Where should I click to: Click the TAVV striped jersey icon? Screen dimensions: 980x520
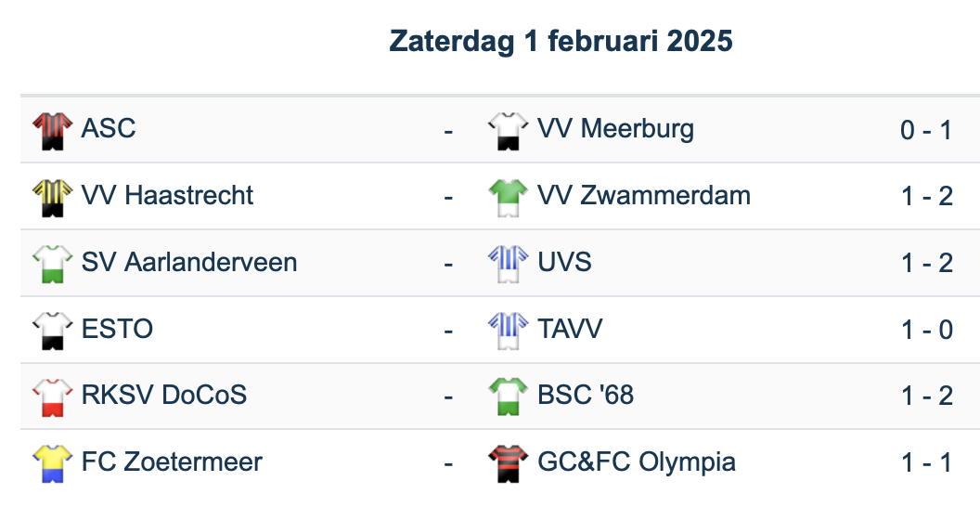(x=508, y=331)
